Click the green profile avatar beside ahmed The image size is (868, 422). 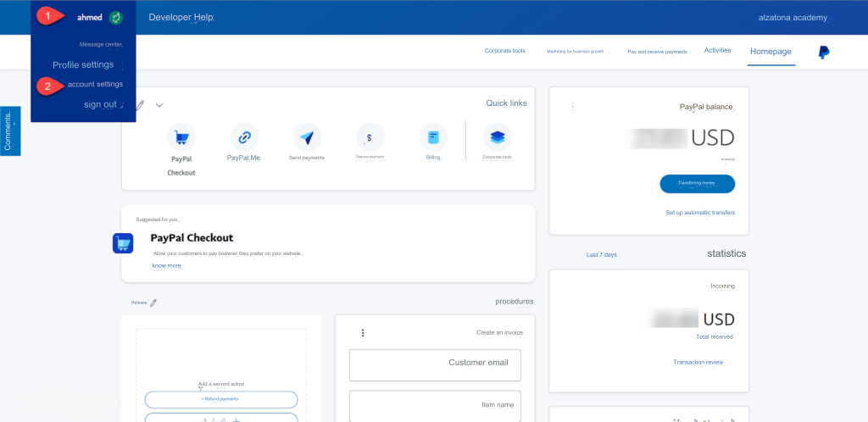pos(115,18)
